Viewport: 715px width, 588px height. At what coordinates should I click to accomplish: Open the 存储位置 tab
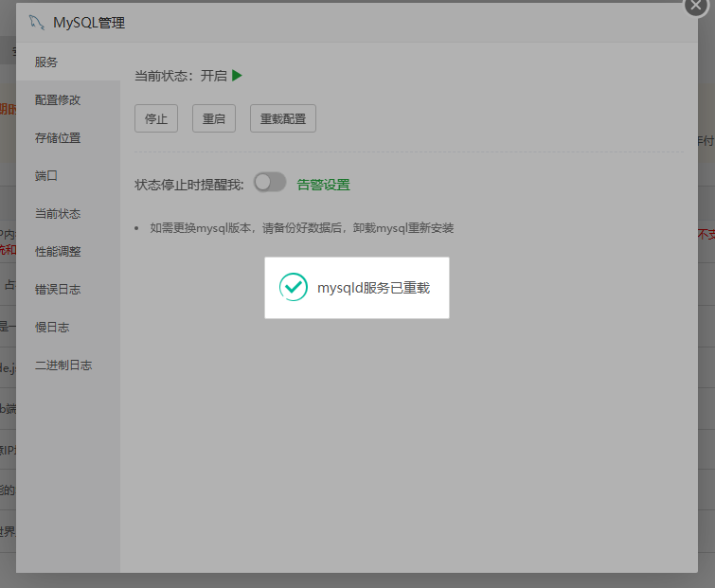click(68, 137)
